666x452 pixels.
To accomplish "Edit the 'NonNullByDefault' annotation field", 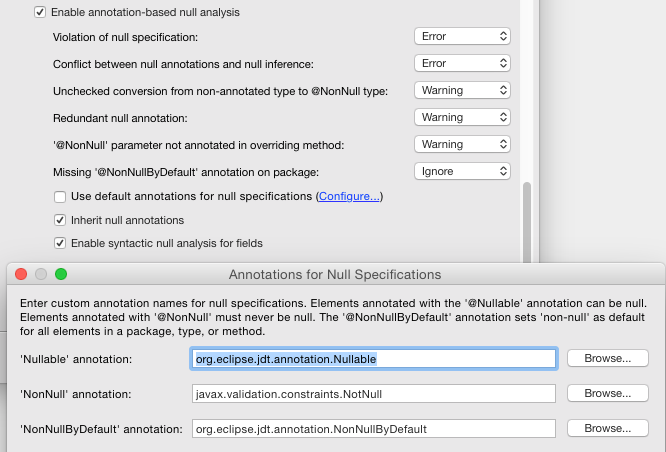I will point(373,429).
